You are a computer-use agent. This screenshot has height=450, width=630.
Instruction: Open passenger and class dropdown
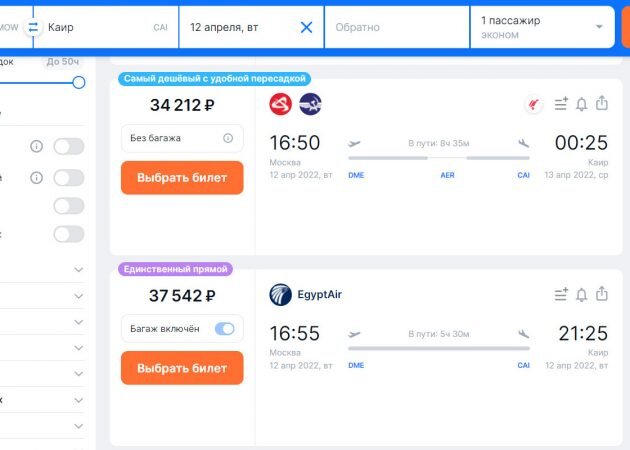(x=542, y=27)
